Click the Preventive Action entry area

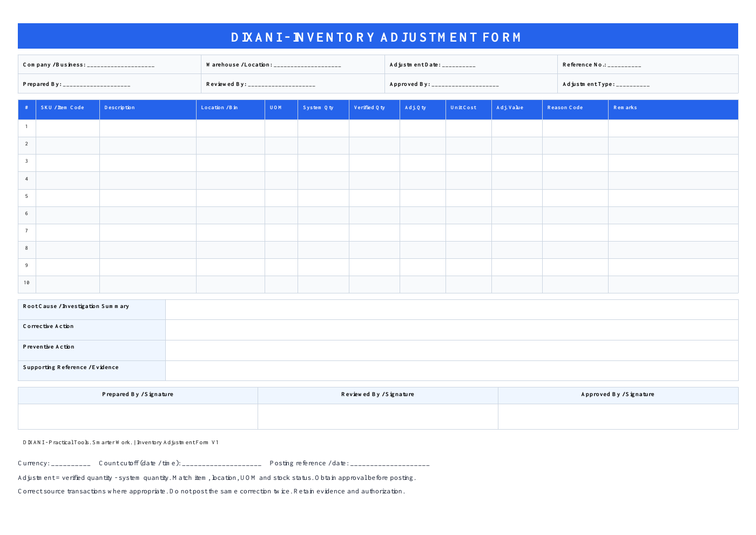coord(452,351)
